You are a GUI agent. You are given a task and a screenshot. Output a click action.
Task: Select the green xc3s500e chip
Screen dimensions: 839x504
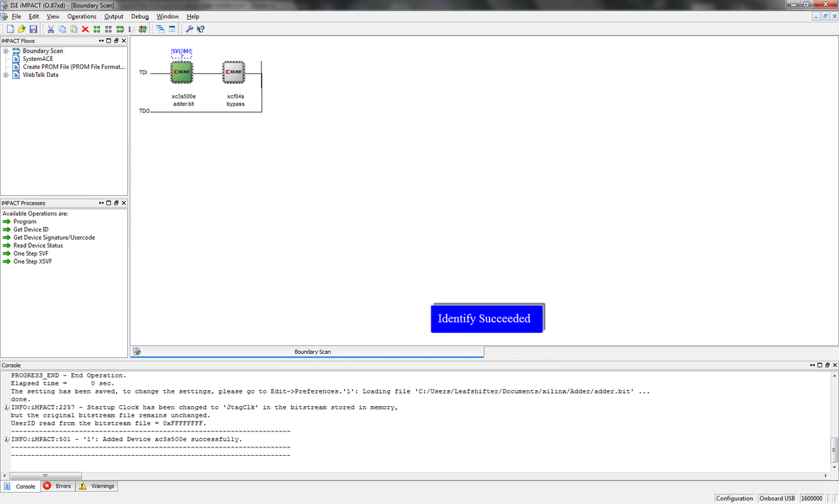182,72
